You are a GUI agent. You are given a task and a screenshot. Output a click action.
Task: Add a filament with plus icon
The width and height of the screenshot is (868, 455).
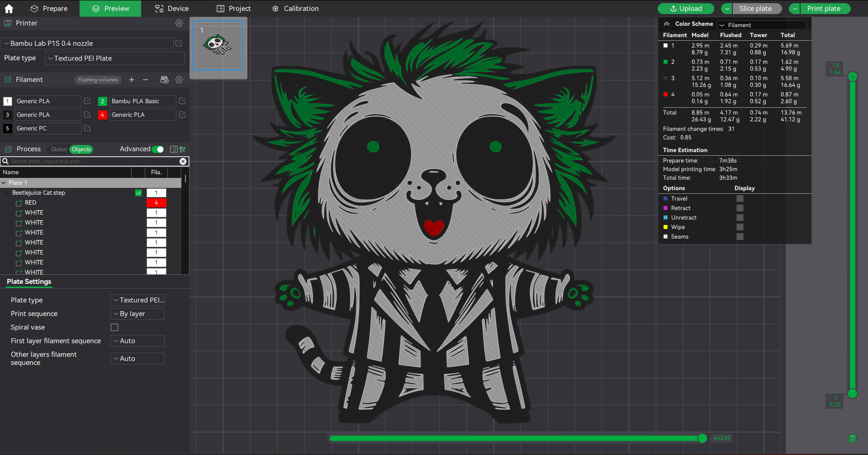[132, 80]
